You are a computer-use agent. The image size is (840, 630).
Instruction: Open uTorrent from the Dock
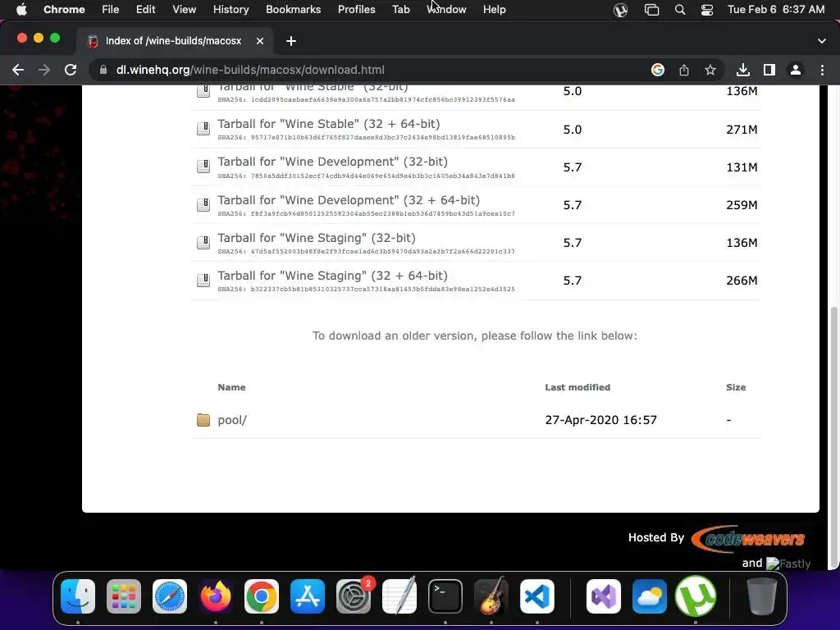(696, 596)
